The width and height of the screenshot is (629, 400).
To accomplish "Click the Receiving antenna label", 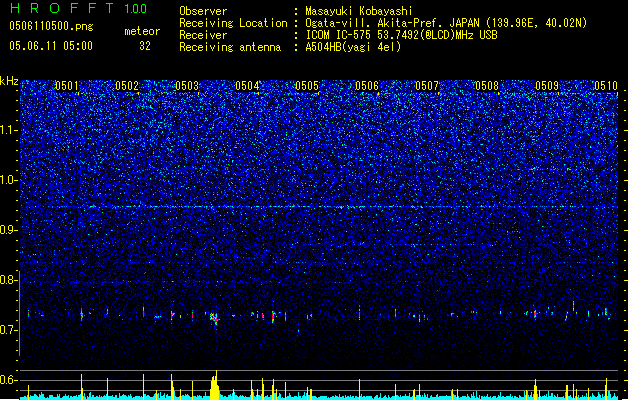I will coord(230,47).
